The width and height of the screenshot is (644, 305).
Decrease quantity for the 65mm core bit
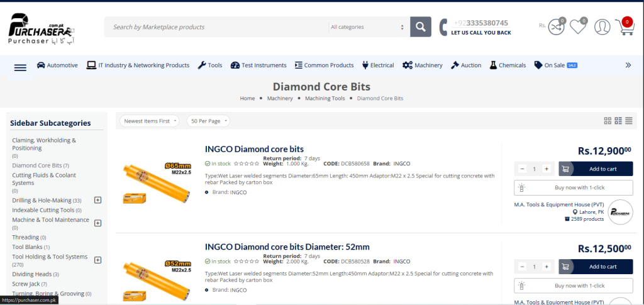[x=522, y=169]
